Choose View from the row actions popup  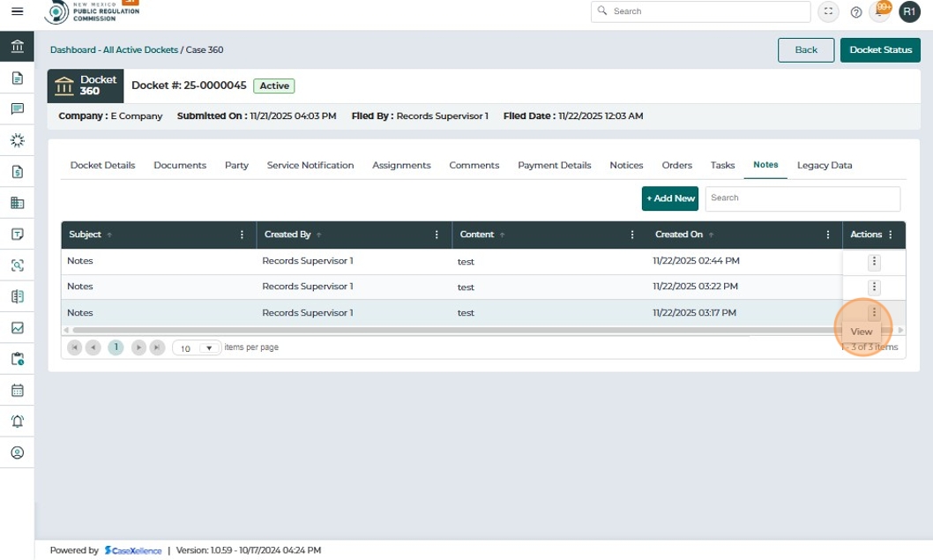point(861,332)
